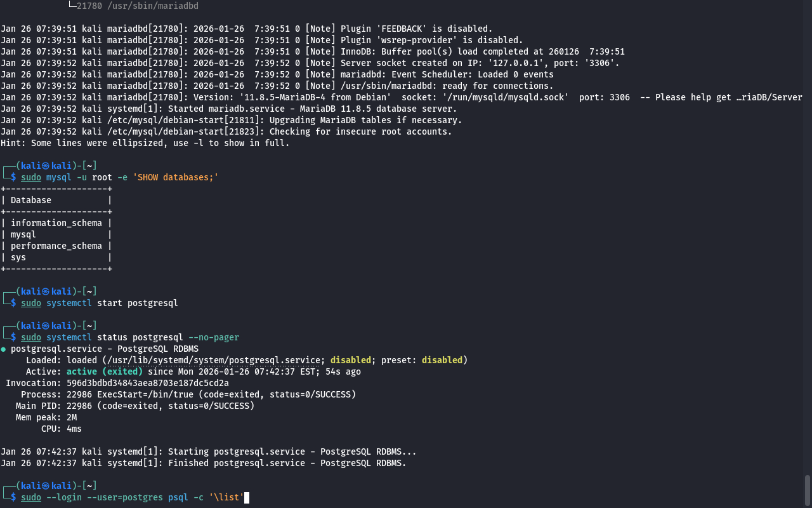This screenshot has height=508, width=812.
Task: Click the tilde in the prompt above systemctl start postgresql
Action: click(x=92, y=291)
